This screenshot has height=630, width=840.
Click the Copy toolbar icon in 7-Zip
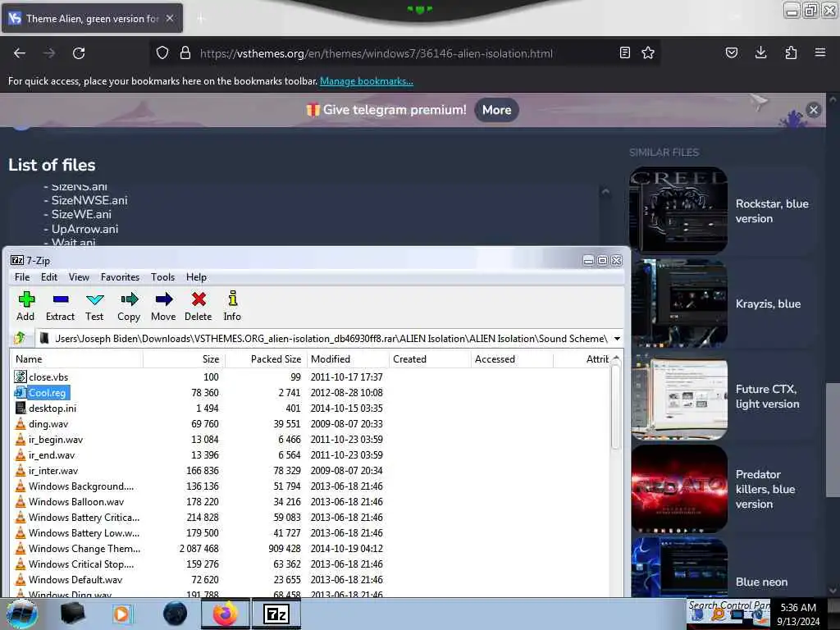pos(129,307)
